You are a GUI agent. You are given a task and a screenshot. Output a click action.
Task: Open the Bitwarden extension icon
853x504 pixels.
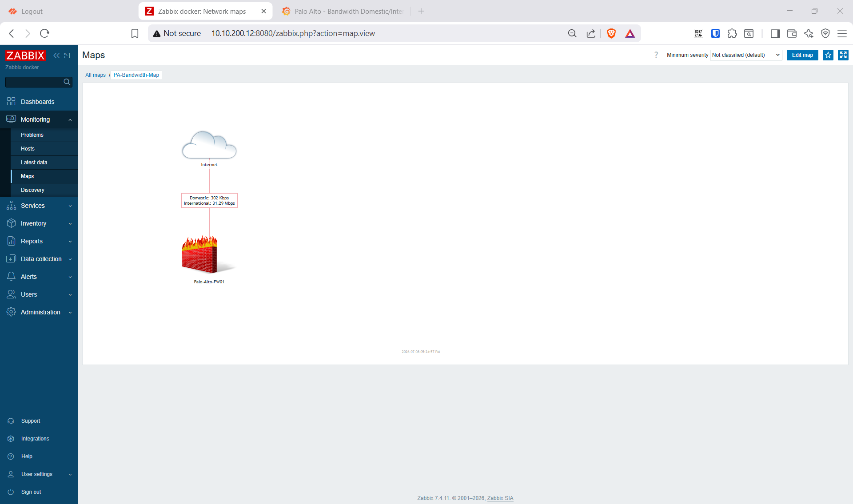click(x=715, y=33)
